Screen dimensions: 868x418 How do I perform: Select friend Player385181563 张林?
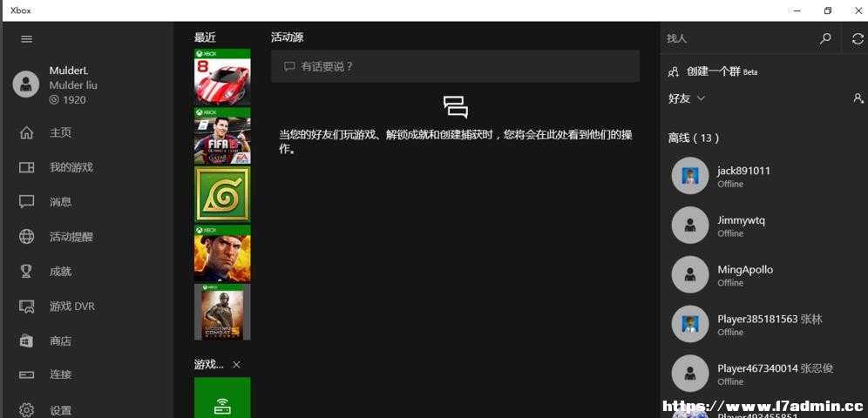coord(770,319)
